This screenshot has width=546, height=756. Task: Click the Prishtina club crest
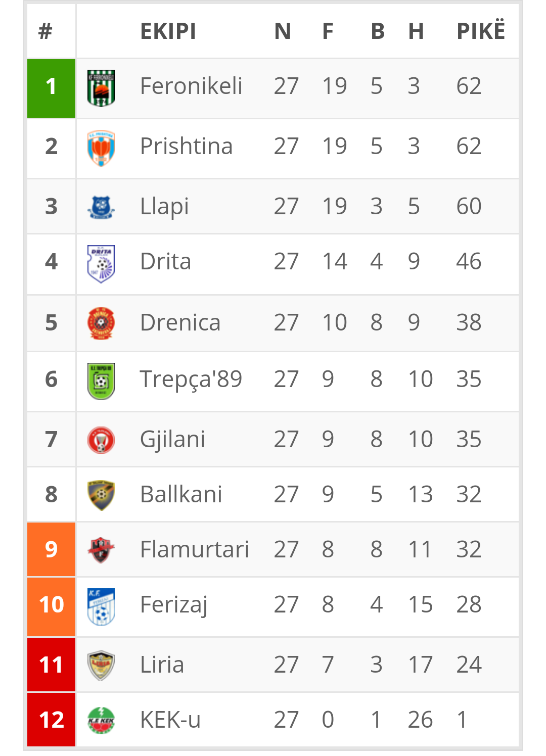point(101,148)
